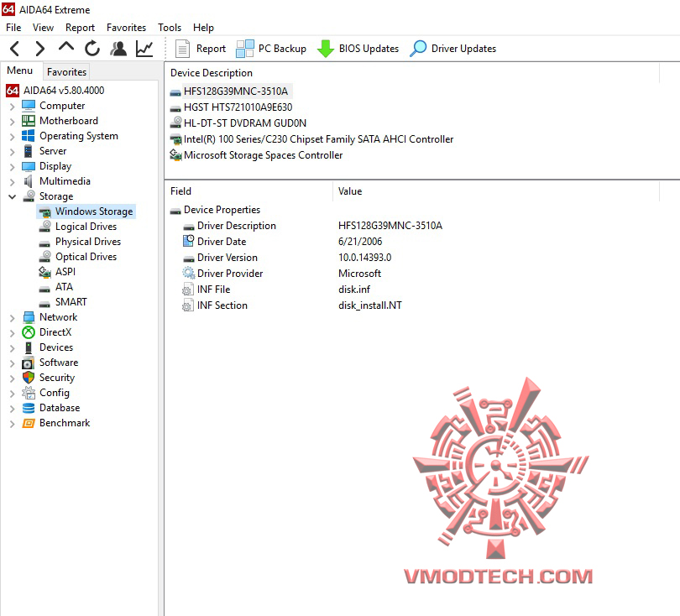This screenshot has height=616, width=680.
Task: Click the Report toolbar button label
Action: tap(211, 49)
